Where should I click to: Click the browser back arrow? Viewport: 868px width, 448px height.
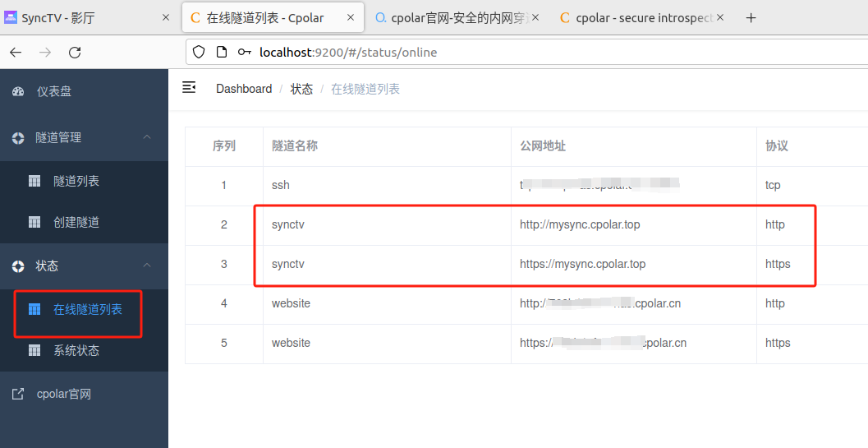(16, 52)
